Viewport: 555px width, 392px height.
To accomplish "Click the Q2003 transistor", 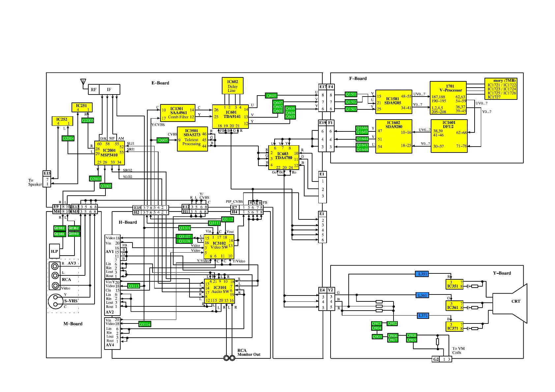I will [88, 121].
